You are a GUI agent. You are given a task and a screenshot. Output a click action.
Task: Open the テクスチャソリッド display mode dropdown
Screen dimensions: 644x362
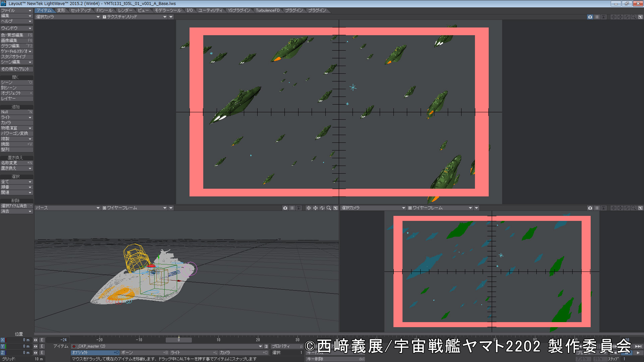[135, 17]
